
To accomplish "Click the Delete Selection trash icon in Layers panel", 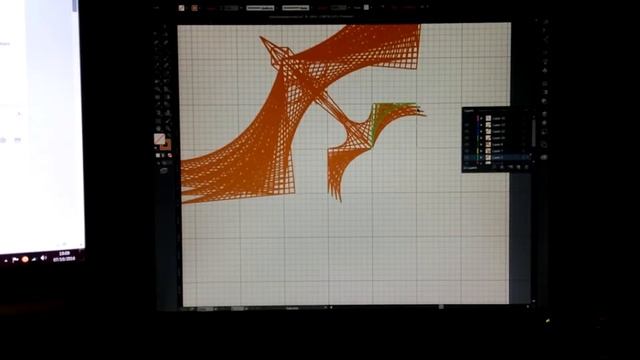I will (526, 167).
